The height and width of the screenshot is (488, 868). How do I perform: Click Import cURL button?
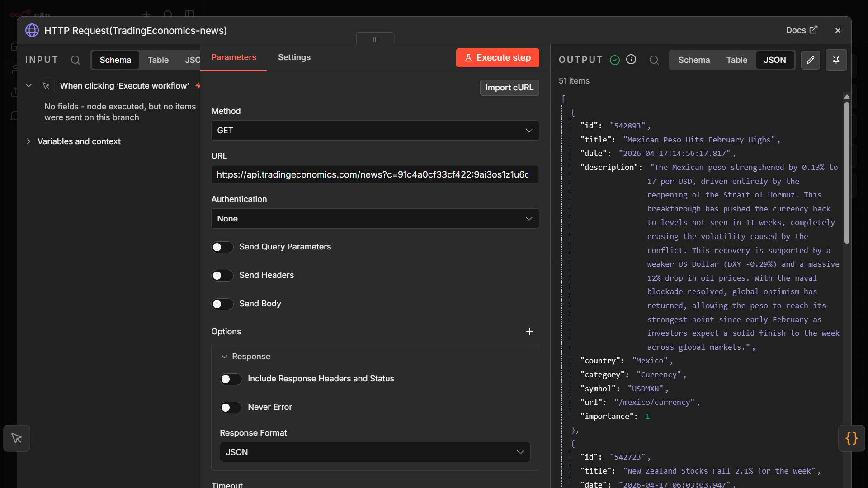click(509, 88)
